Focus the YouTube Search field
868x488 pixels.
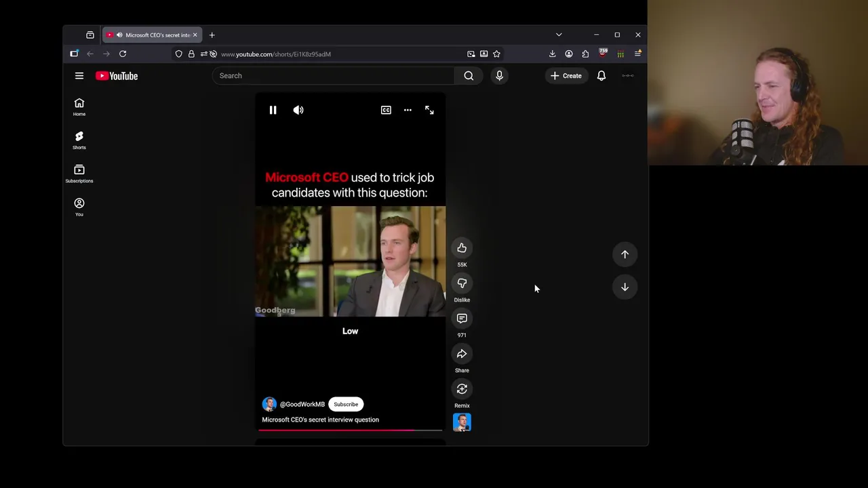pyautogui.click(x=333, y=76)
